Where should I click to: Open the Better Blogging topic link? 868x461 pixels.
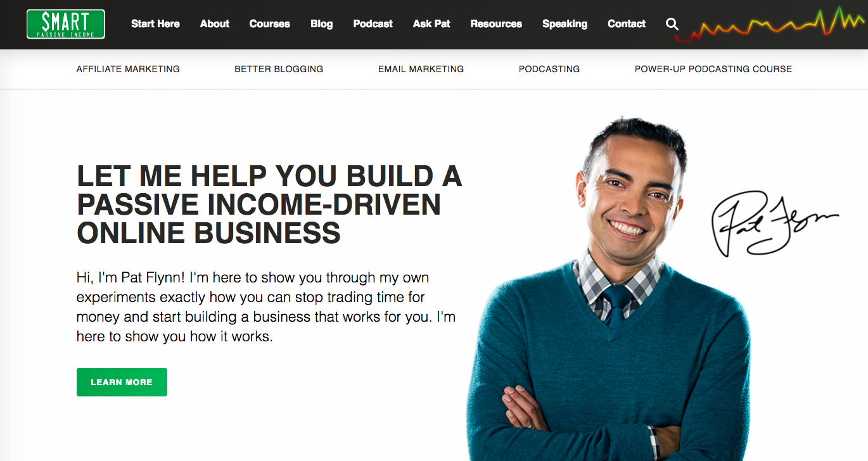[279, 69]
